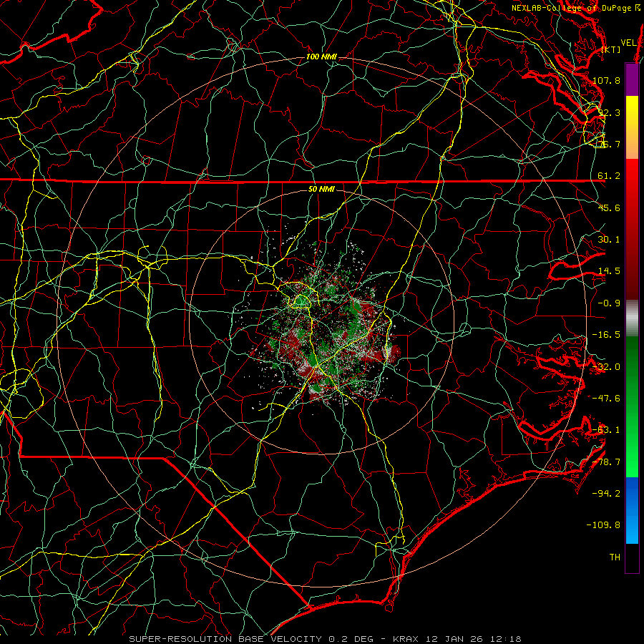Select the 45.6 velocity scale value
Screen dimensions: 644x644
click(x=609, y=208)
